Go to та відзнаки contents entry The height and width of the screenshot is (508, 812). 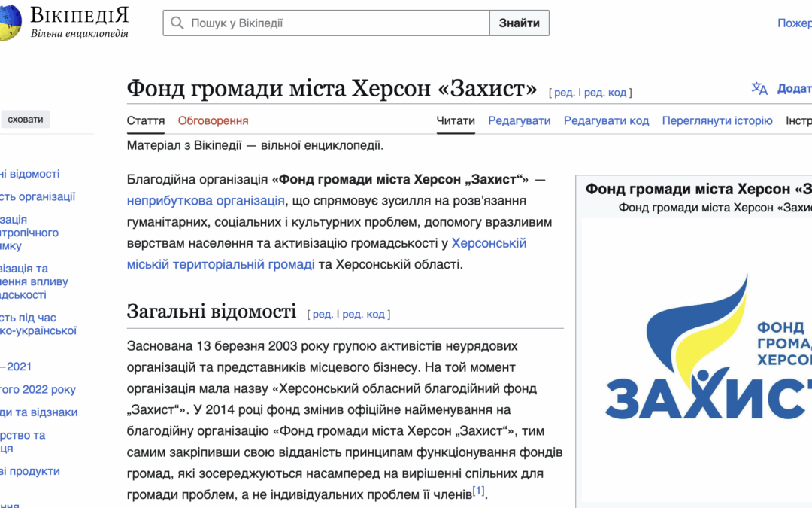coord(39,412)
